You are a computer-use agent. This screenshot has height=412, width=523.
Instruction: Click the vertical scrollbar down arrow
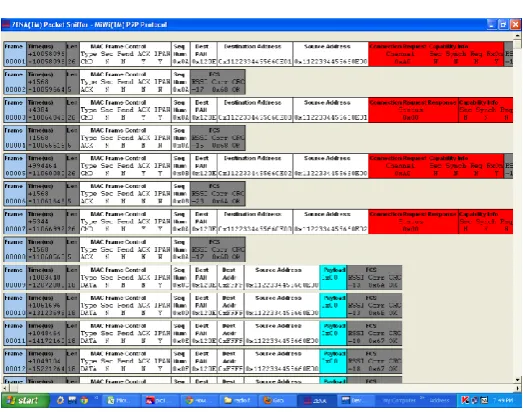[x=518, y=380]
